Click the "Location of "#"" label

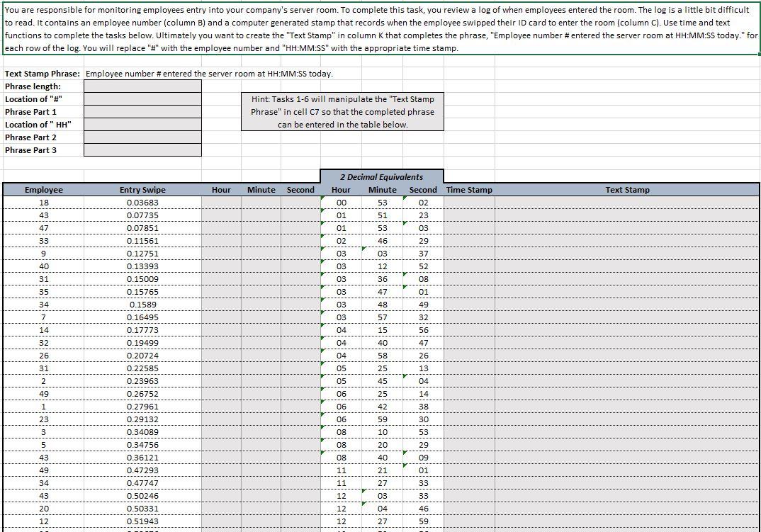[33, 99]
